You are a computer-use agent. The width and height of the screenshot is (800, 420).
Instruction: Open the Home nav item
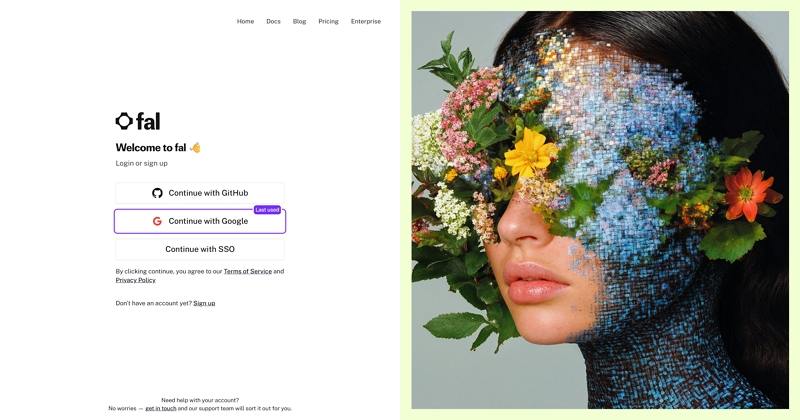tap(245, 21)
